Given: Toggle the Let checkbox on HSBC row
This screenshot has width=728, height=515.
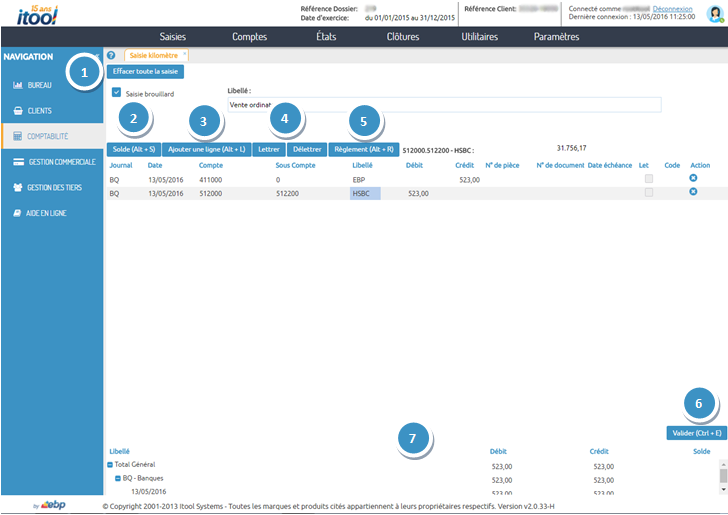Looking at the screenshot, I should point(650,192).
